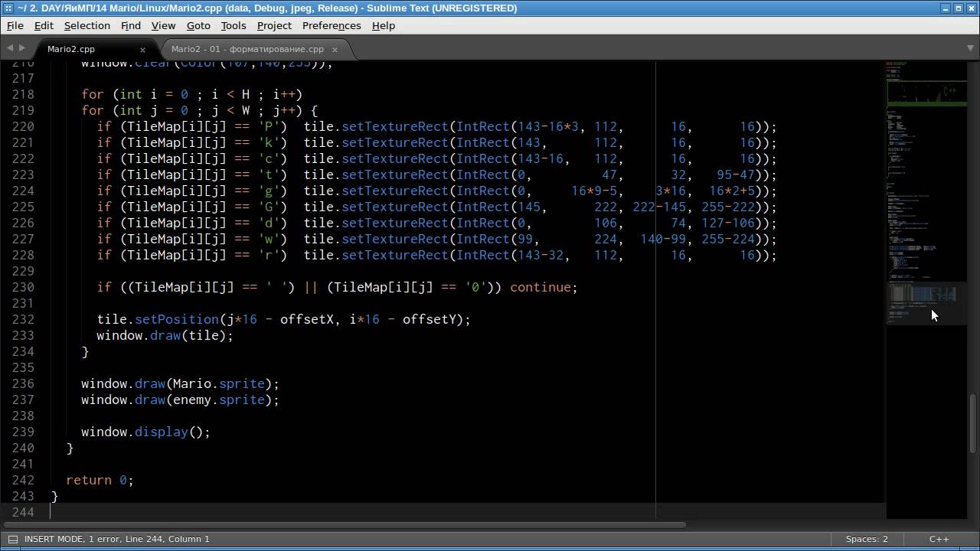Screen dimensions: 980x551
Task: Open the Project menu
Action: (274, 25)
